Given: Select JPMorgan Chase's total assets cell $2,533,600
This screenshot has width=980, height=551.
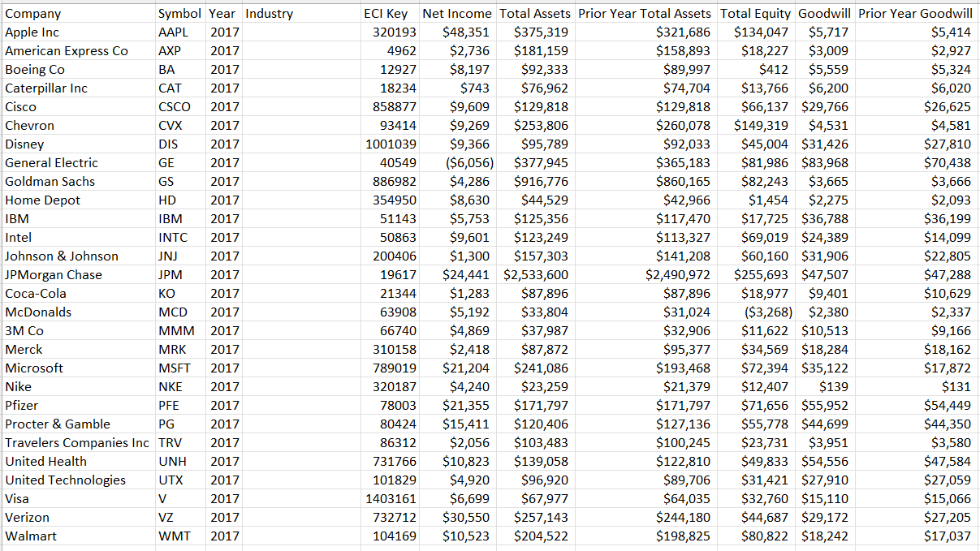Looking at the screenshot, I should [535, 274].
